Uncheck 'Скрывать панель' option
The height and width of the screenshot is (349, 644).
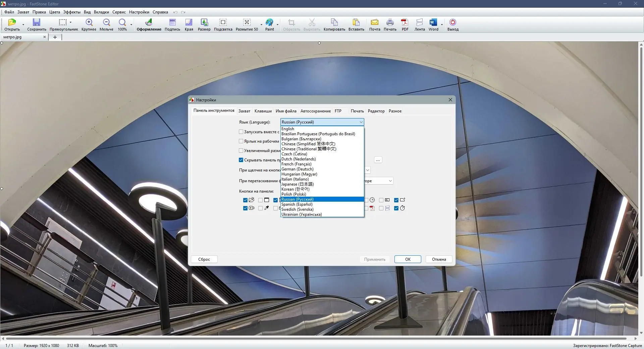pos(241,160)
